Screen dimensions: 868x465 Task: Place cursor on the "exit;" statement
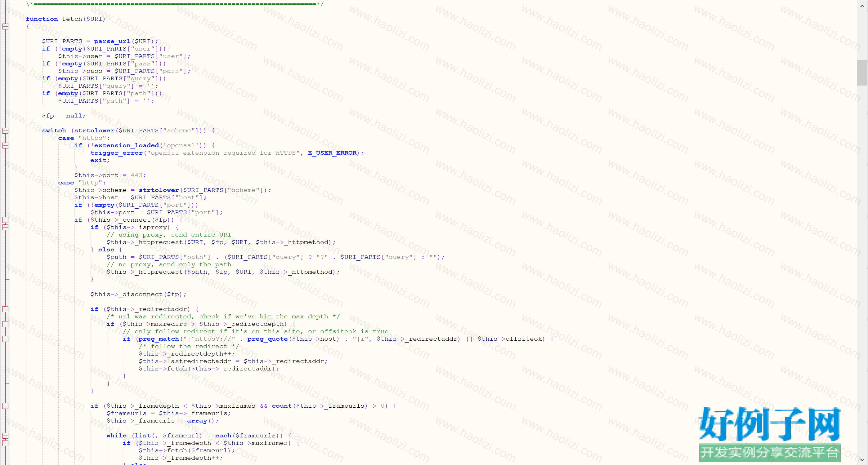[100, 160]
